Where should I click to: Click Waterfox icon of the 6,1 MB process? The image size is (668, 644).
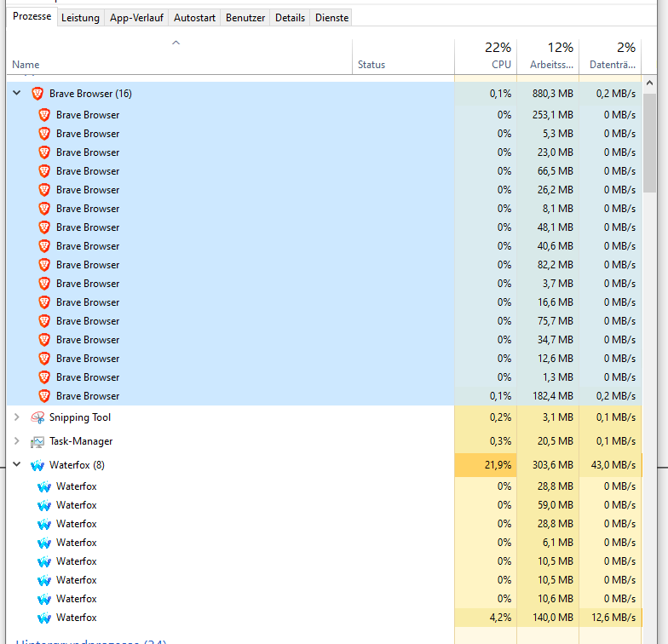(44, 543)
